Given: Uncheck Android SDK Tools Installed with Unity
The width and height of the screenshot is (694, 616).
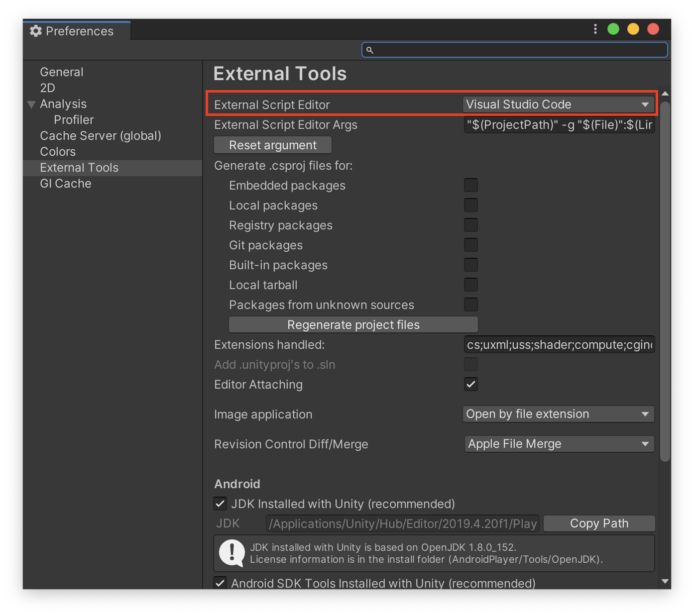Looking at the screenshot, I should [x=220, y=583].
